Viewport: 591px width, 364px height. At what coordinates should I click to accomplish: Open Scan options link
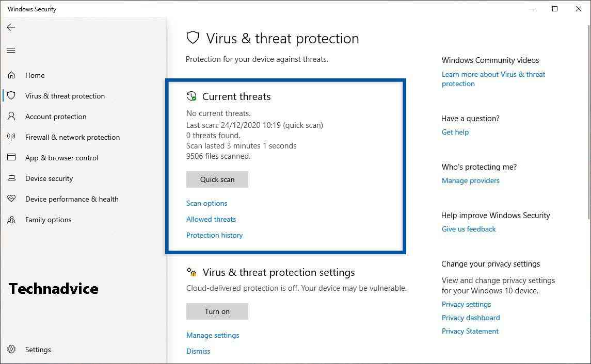click(x=206, y=203)
